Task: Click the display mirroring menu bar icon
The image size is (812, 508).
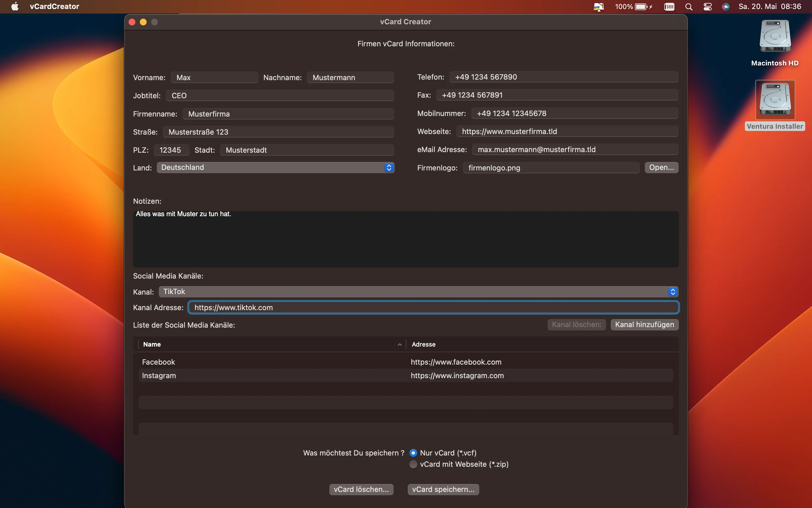Action: (598, 7)
